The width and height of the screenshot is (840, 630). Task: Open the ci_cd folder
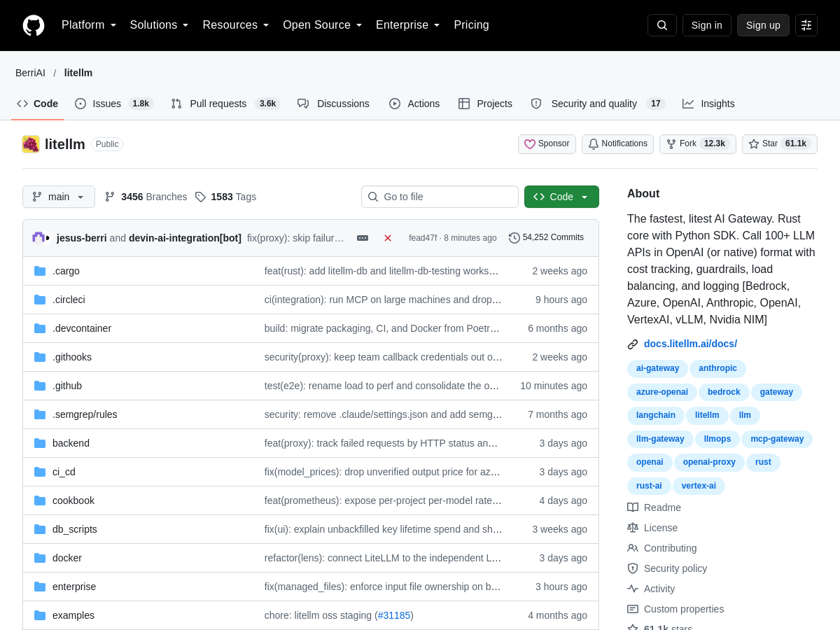click(64, 472)
